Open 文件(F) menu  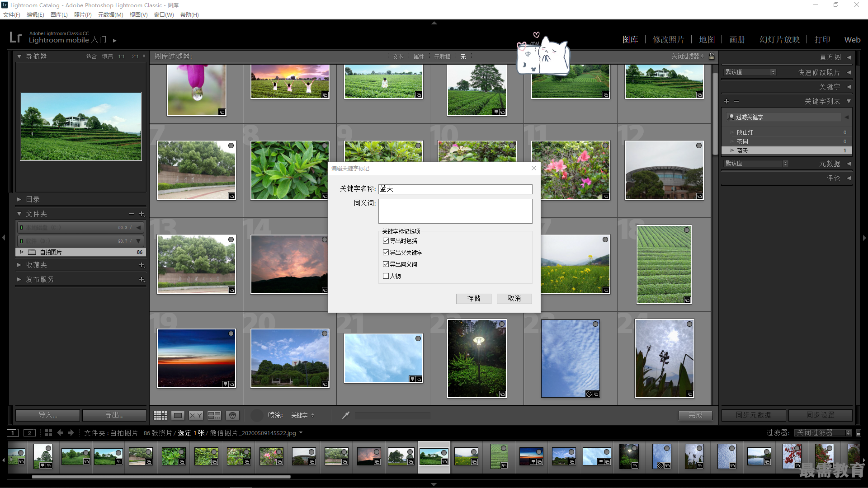click(x=12, y=15)
